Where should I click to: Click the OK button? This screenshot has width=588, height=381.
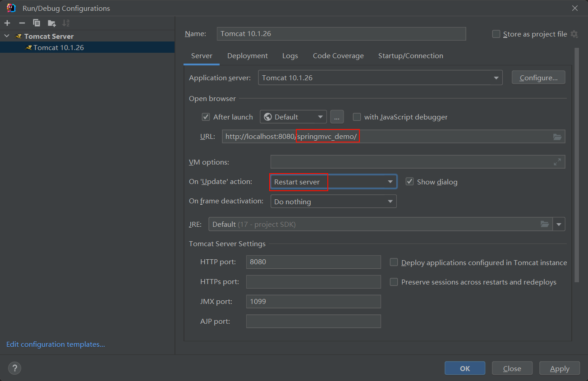click(465, 368)
